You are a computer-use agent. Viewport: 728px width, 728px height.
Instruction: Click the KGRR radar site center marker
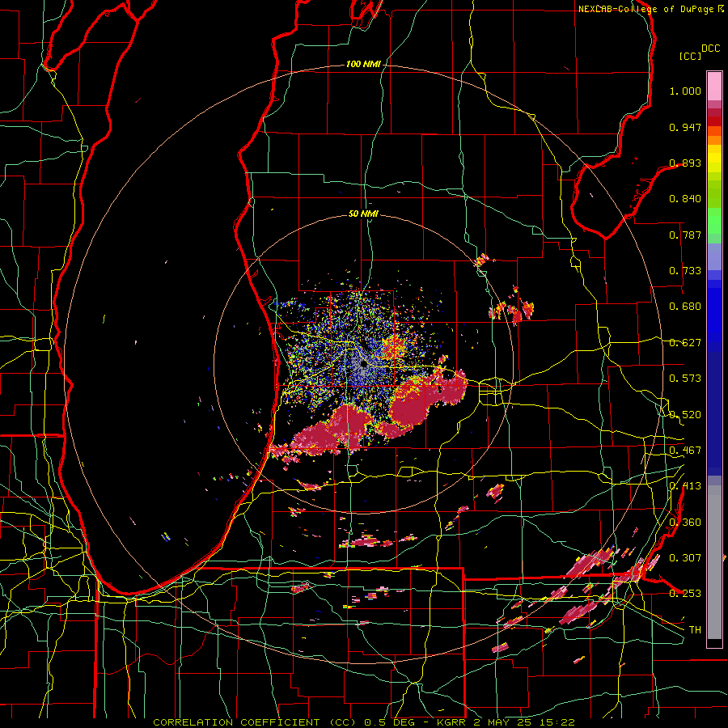pos(364,365)
